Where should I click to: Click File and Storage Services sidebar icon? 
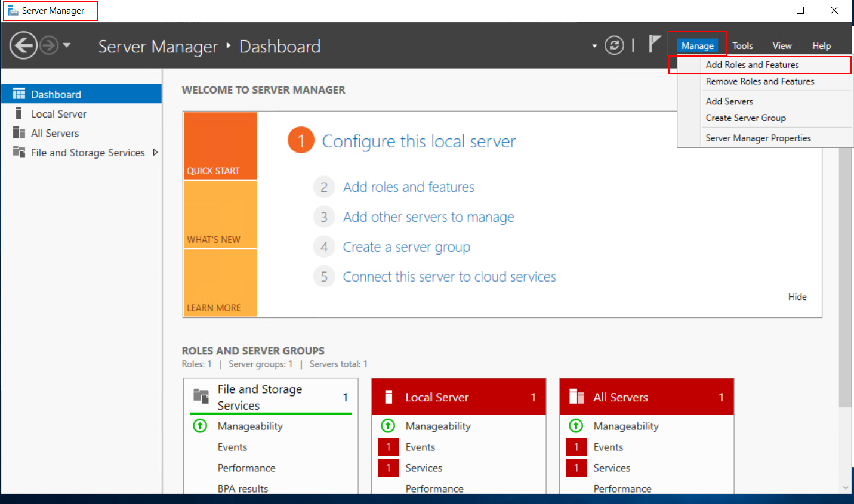[19, 152]
